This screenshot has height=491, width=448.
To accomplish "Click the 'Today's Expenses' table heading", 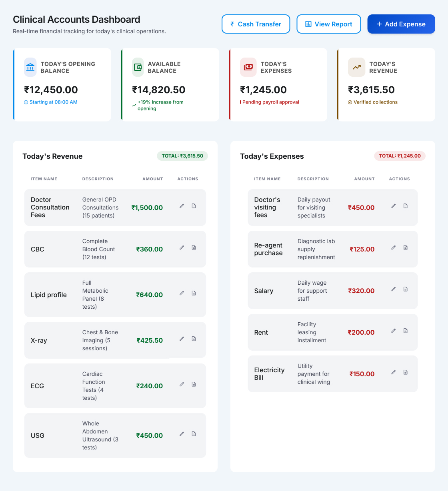I will coord(272,156).
